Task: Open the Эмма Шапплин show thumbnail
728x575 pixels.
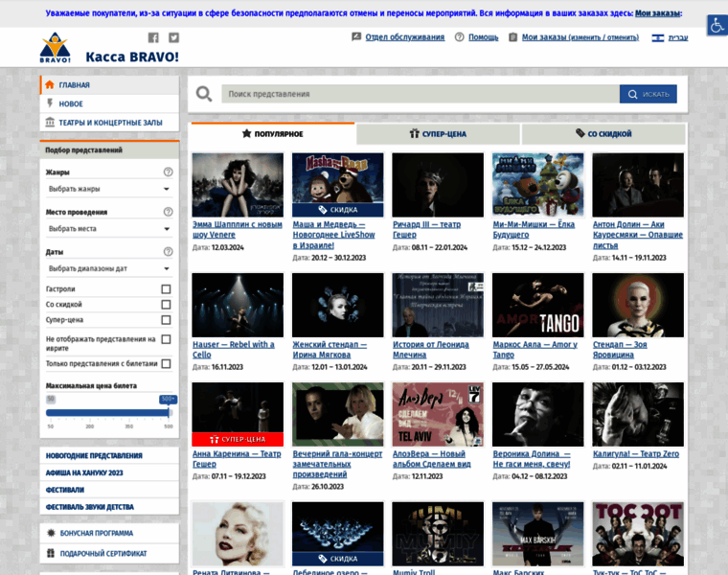Action: pyautogui.click(x=238, y=185)
